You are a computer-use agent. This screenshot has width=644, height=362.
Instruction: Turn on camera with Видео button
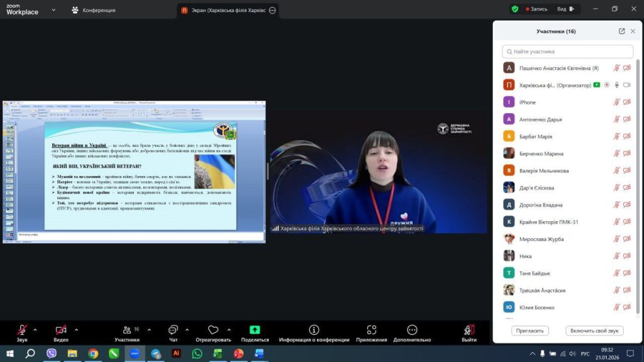click(x=61, y=330)
